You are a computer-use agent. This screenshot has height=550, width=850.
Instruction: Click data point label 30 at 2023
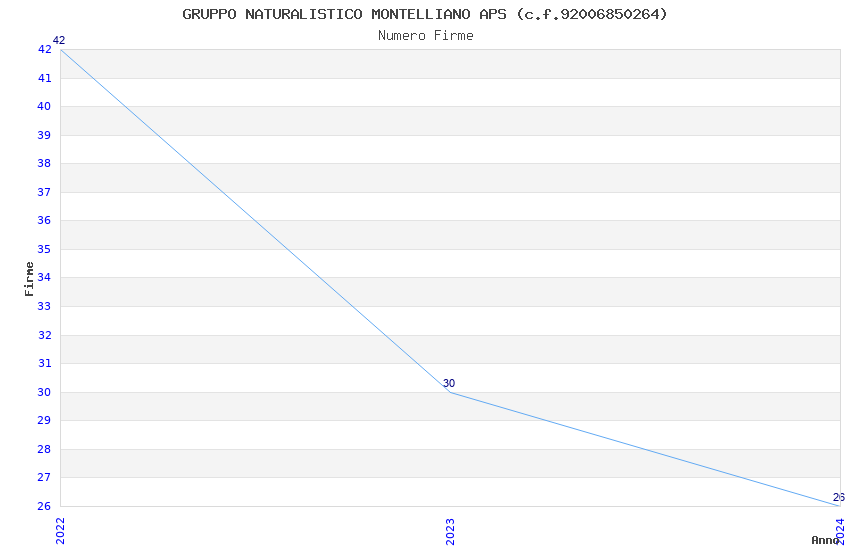(x=449, y=383)
